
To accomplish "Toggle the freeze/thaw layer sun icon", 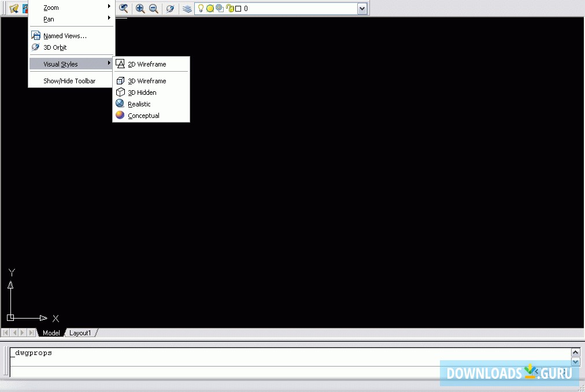I will click(209, 8).
